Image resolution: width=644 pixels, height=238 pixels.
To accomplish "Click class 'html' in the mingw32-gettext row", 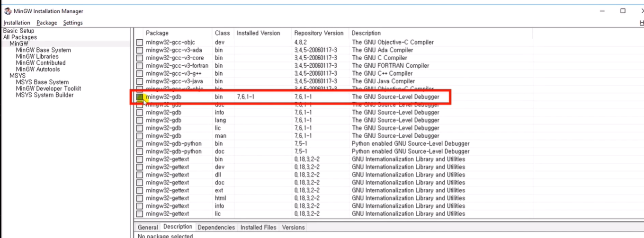I will 220,198.
